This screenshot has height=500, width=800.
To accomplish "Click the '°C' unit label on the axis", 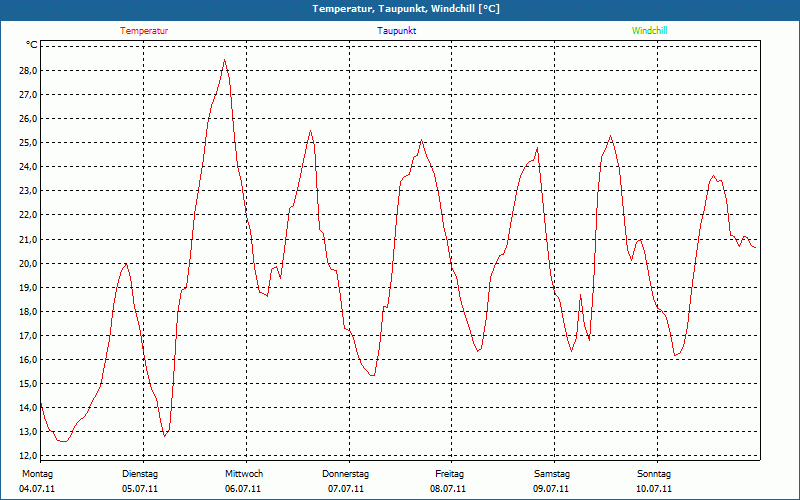I will click(32, 45).
